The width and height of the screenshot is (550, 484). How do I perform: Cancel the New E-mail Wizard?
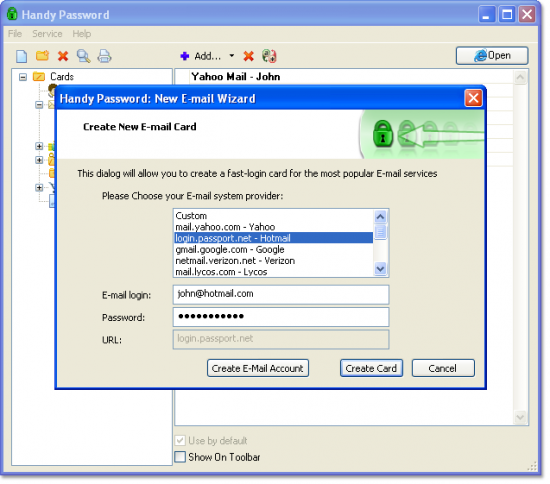[x=443, y=368]
